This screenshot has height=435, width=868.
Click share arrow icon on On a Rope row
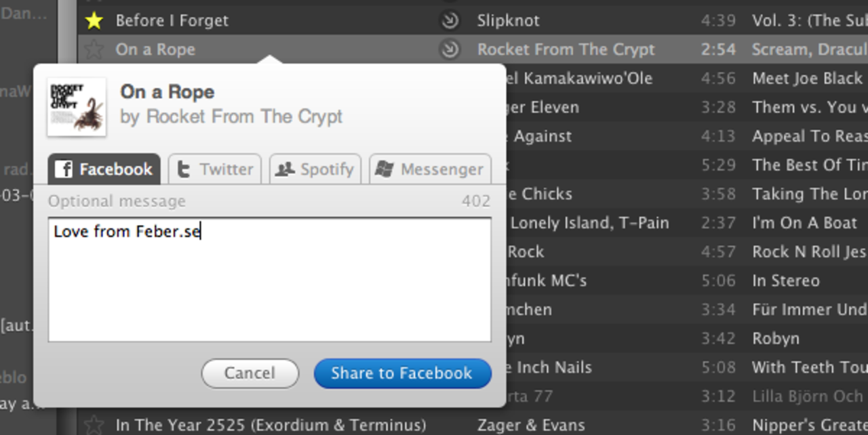449,49
